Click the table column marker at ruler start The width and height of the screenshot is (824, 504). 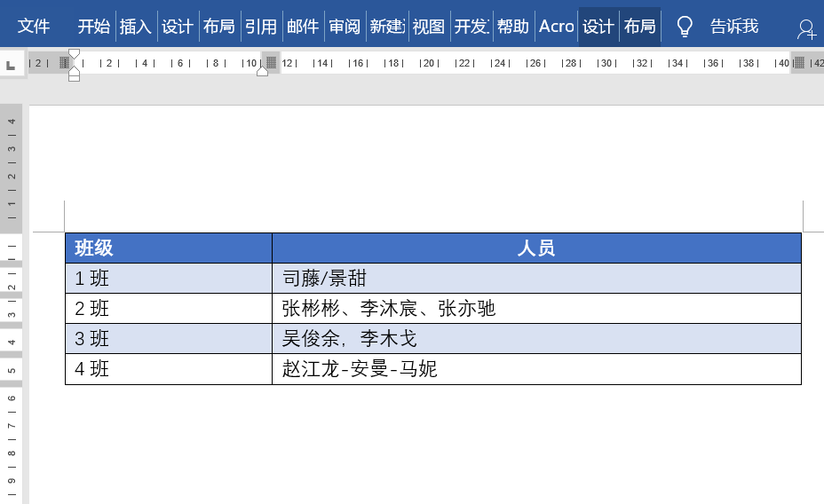(64, 62)
